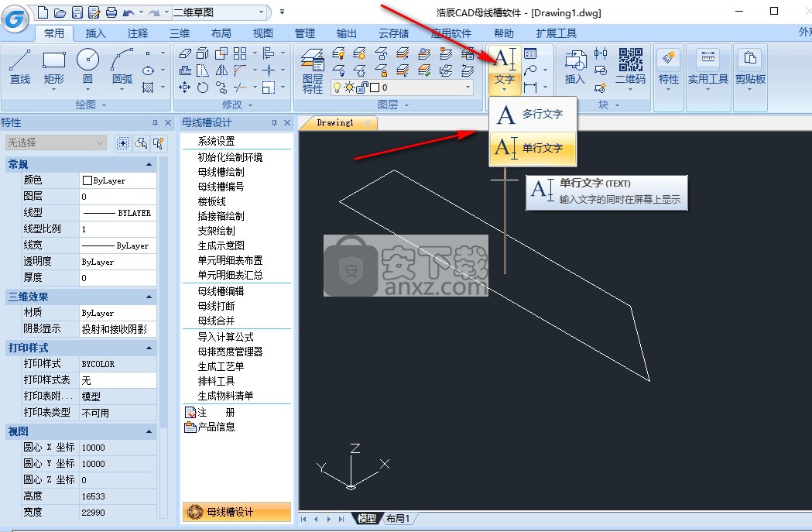Expand the 修改 ribbon panel arrow

pyautogui.click(x=251, y=105)
